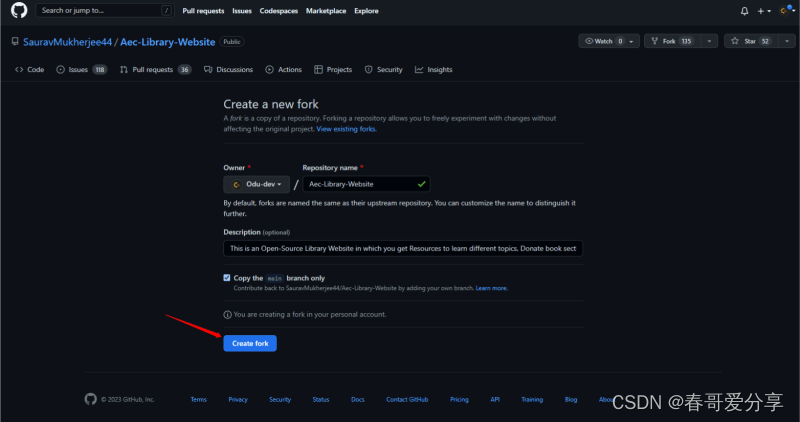Switch to the repository Pull requests tab
800x422 pixels.
click(x=155, y=69)
